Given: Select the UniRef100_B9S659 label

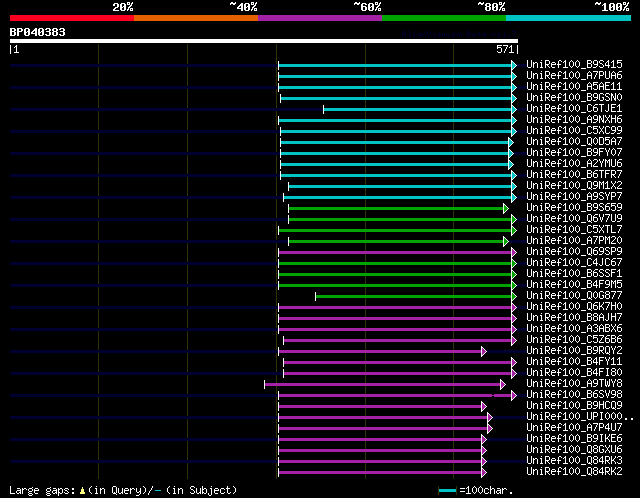Looking at the screenshot, I should [574, 208].
